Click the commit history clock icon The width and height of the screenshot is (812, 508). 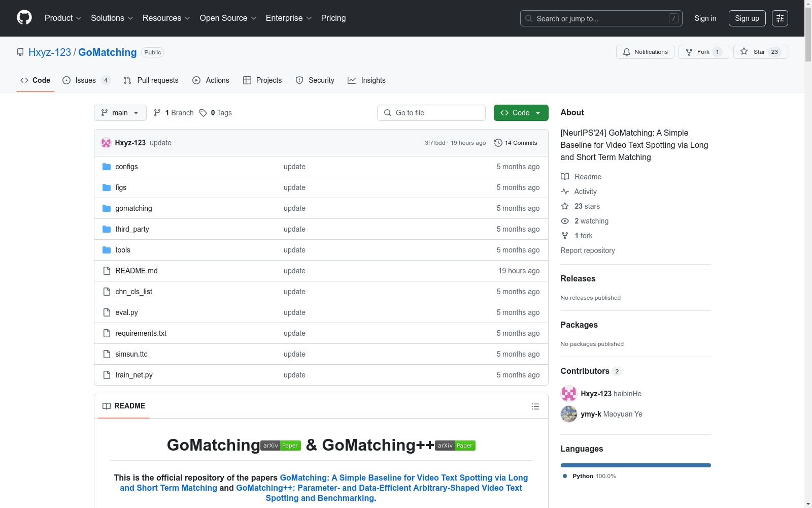498,143
